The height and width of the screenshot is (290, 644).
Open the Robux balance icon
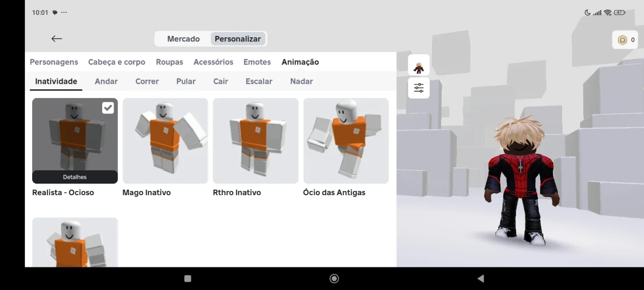[x=622, y=40]
